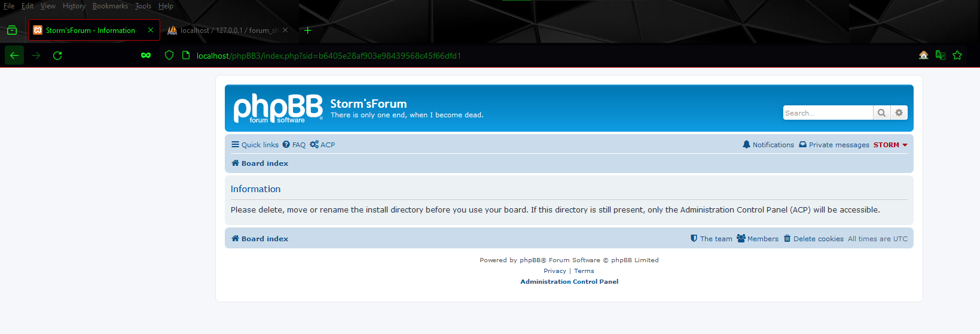The image size is (980, 334).
Task: Click the phpBB link in footer credit
Action: 530,260
